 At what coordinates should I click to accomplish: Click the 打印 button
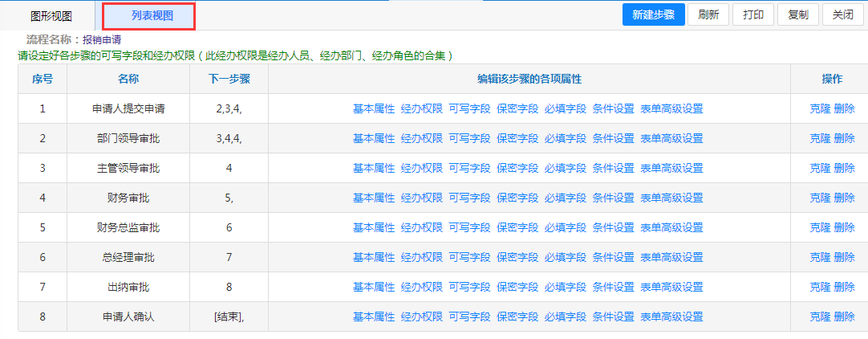(753, 14)
